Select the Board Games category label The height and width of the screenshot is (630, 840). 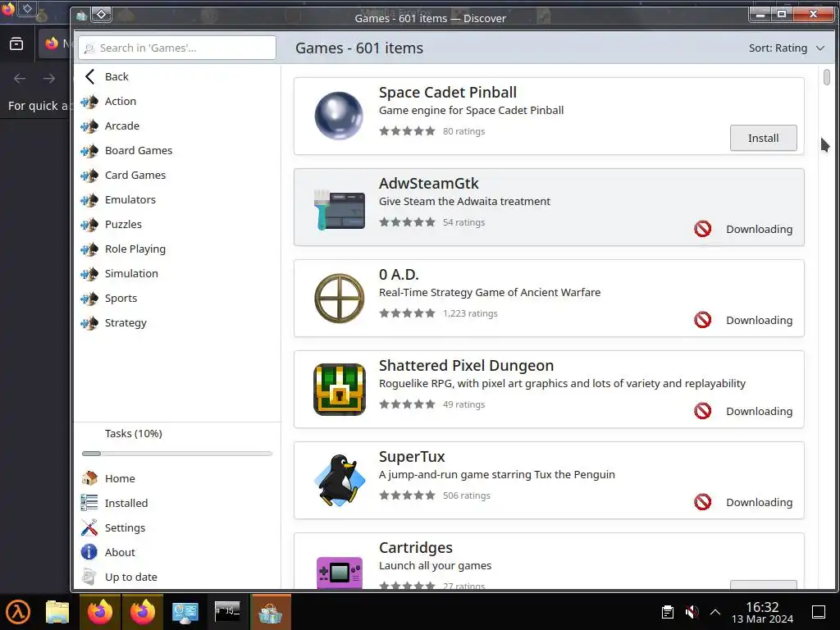(x=138, y=151)
